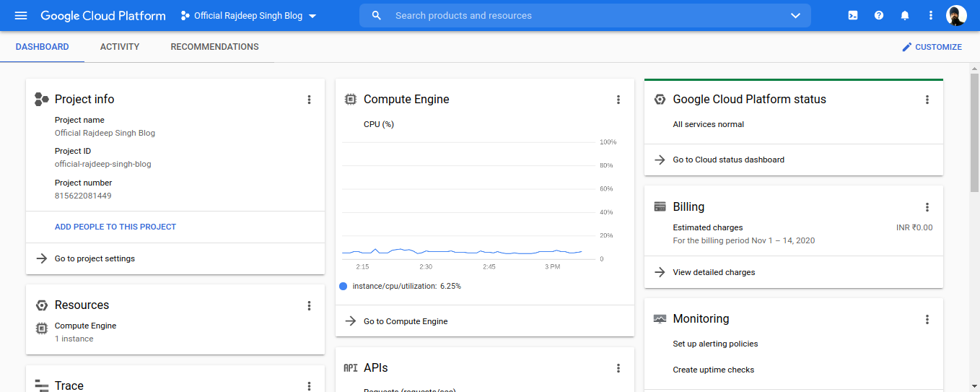Open the Help question mark icon
980x392 pixels.
pos(879,16)
